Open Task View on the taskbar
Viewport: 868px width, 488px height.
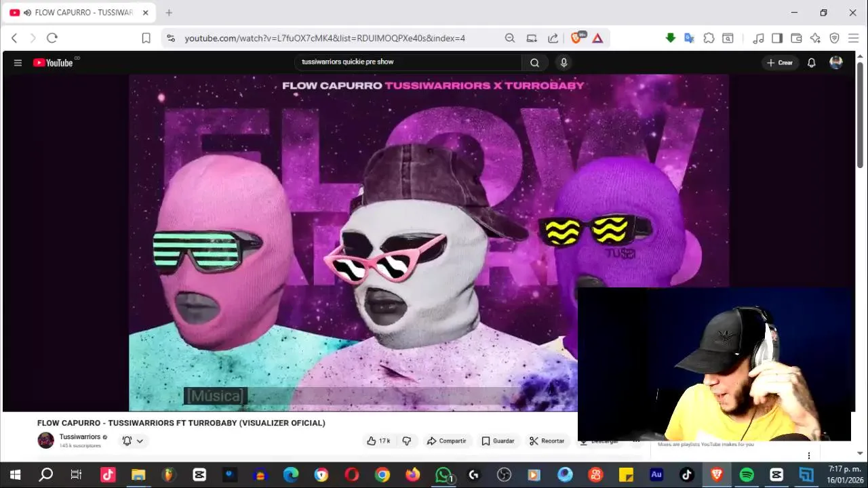76,474
